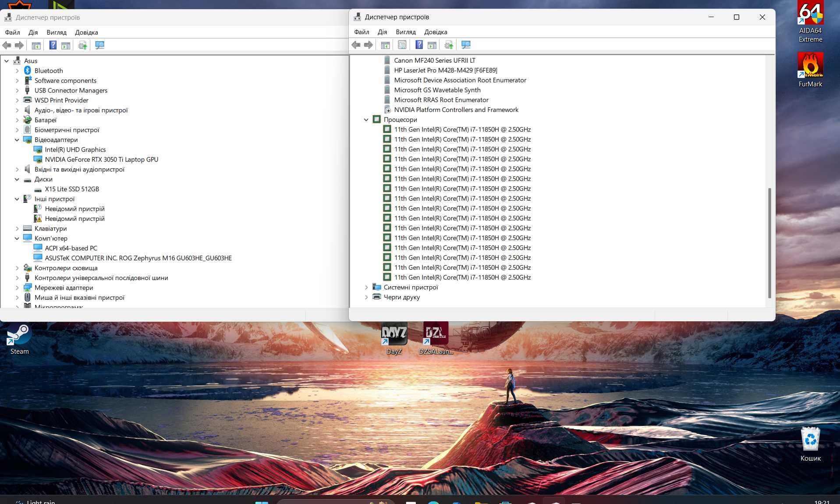The width and height of the screenshot is (840, 504).
Task: Click update driver icon in left window toolbar
Action: pos(82,45)
